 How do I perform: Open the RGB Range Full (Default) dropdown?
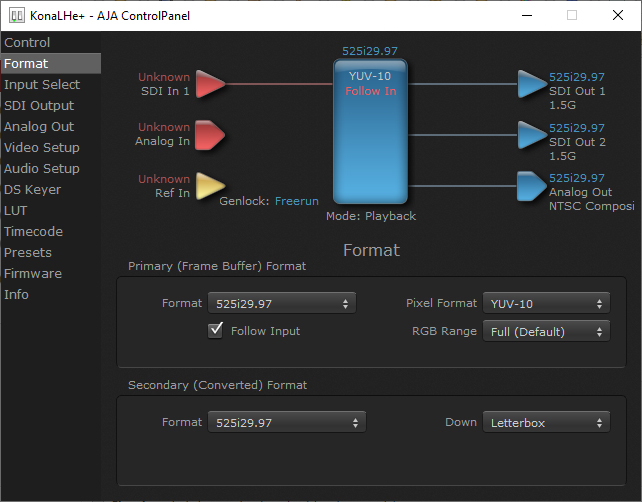(547, 331)
